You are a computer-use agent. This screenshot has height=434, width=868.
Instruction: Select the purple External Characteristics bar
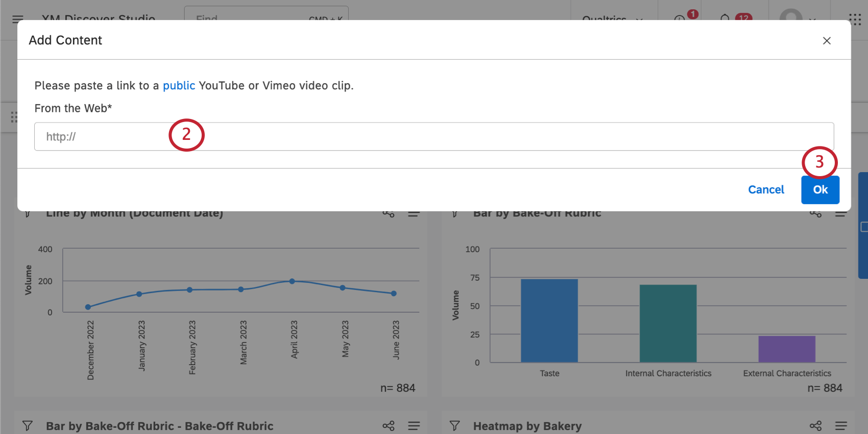click(786, 349)
